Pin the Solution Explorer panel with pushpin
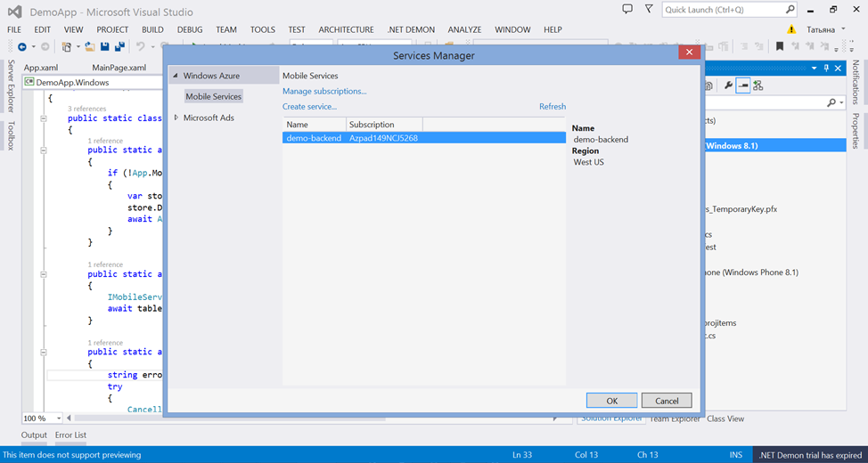 point(826,68)
